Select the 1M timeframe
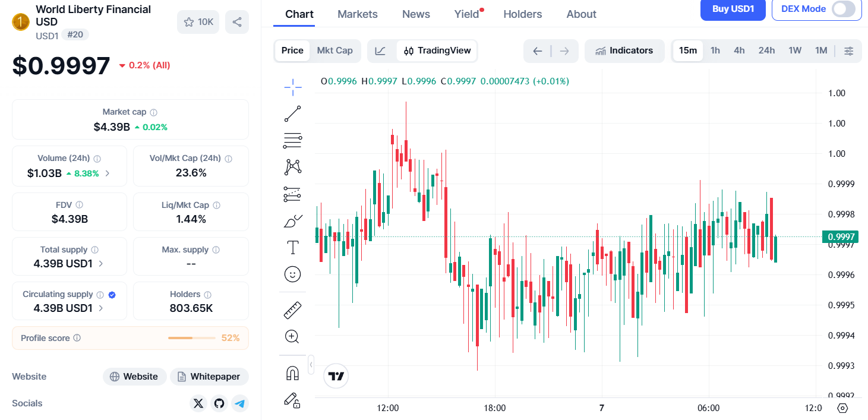This screenshot has width=868, height=420. (821, 50)
